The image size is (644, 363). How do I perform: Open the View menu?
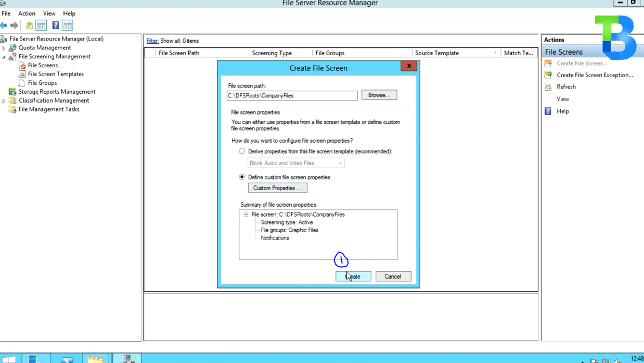49,13
